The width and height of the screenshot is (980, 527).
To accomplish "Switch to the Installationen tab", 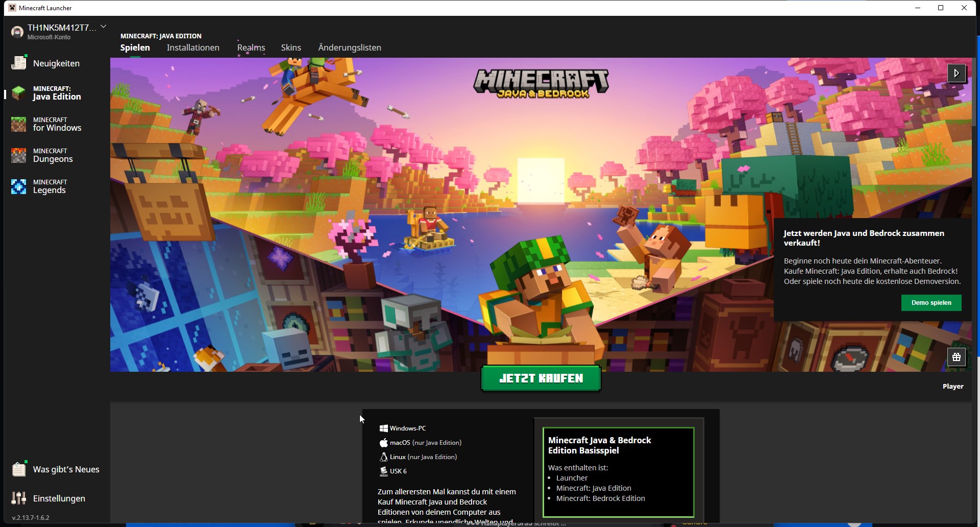I will 193,47.
